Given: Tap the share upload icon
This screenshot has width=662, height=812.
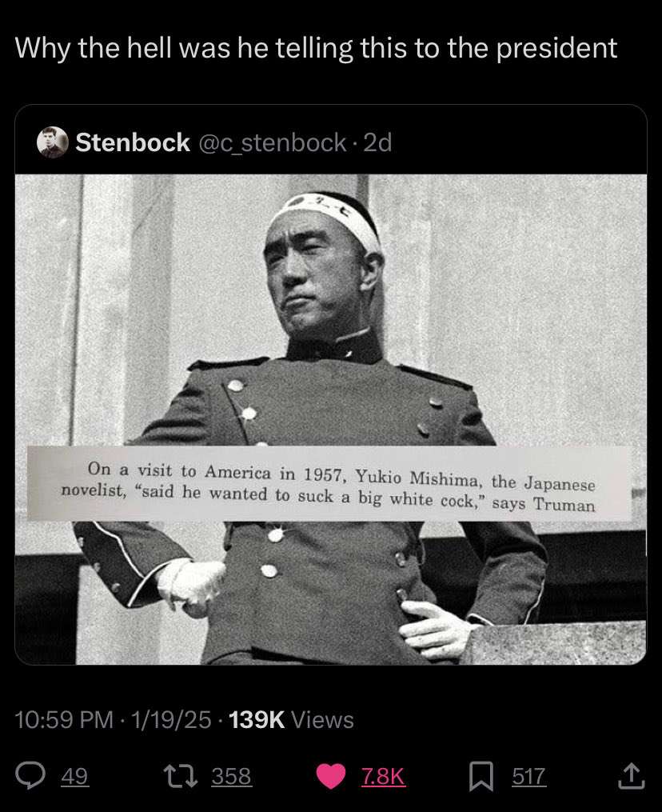Looking at the screenshot, I should 632,776.
